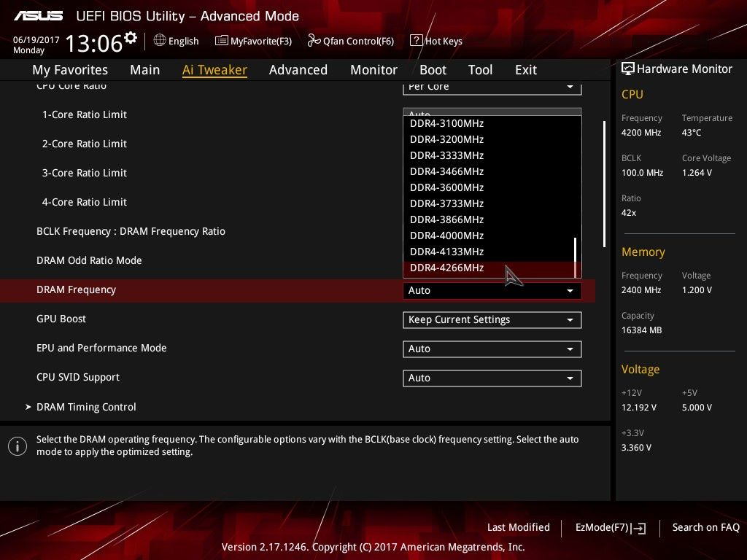Choose DDR4-3866MHz frequency
Viewport: 747px width, 560px height.
click(489, 219)
